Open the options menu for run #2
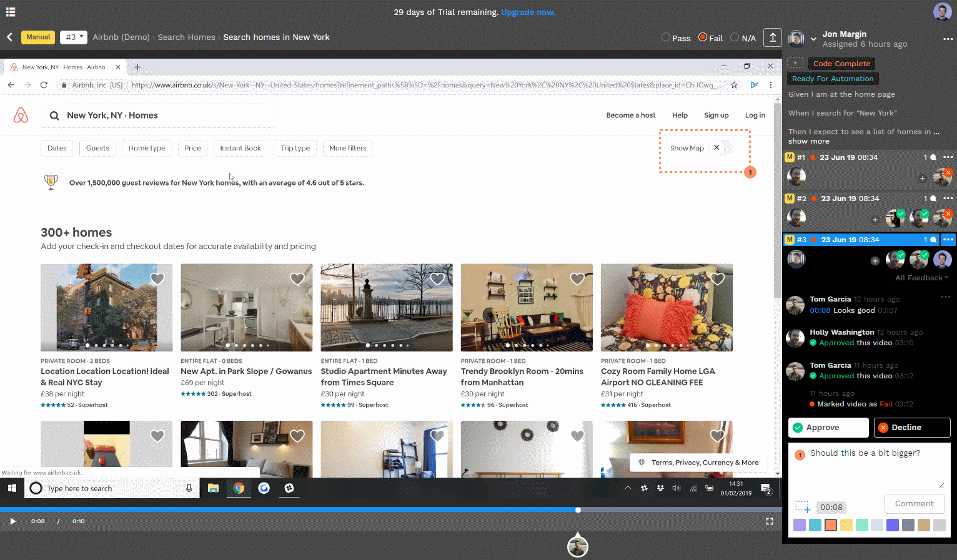957x560 pixels. [x=948, y=199]
